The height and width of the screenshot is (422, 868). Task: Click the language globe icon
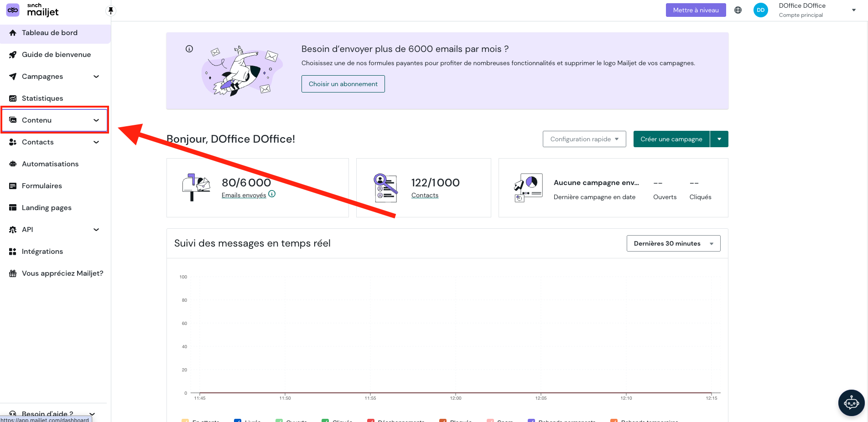738,10
